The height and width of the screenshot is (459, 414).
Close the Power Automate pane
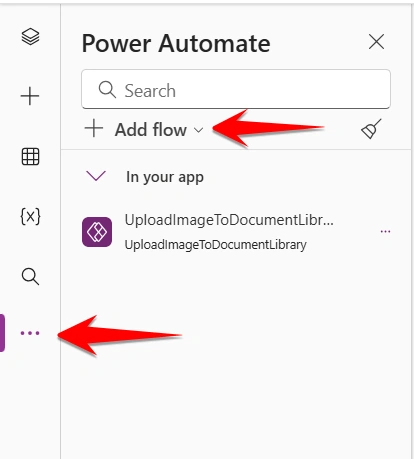(376, 42)
